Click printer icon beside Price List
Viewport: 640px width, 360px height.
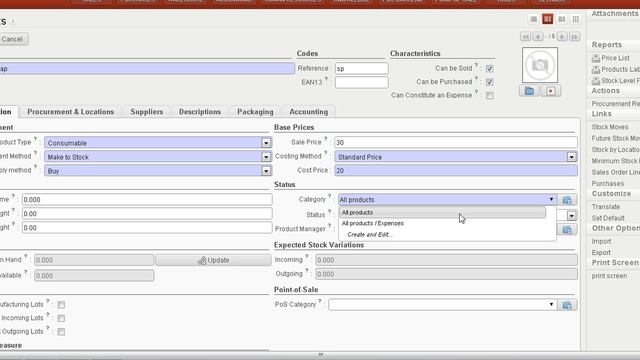[x=596, y=58]
